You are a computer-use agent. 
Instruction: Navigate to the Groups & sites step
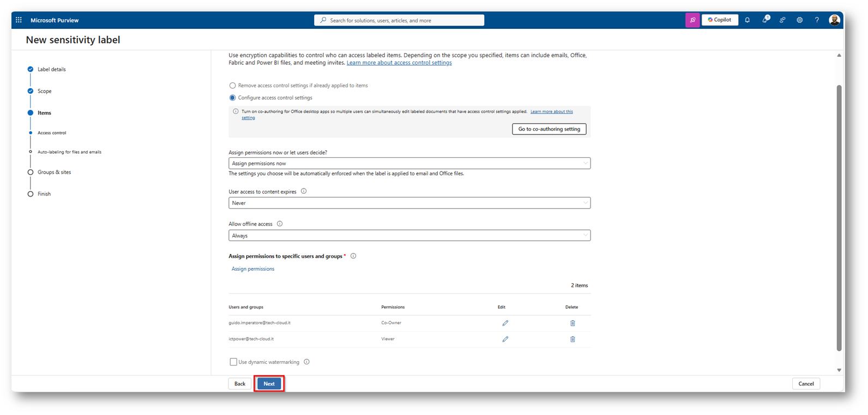[54, 172]
